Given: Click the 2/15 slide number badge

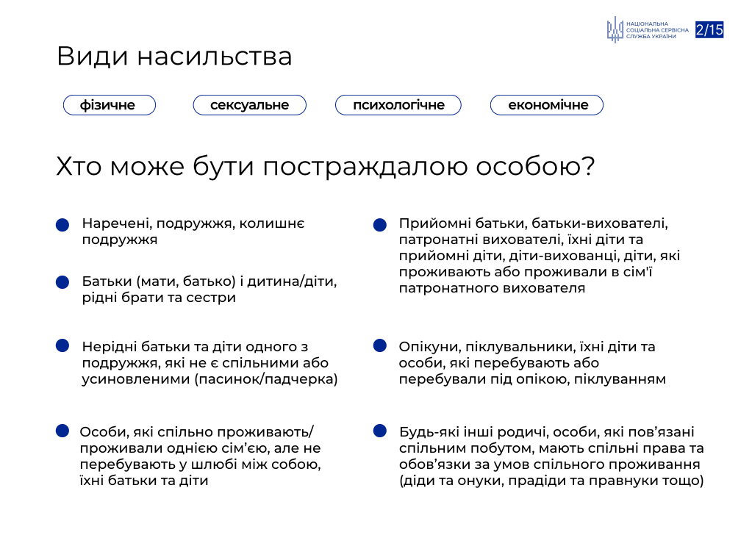Looking at the screenshot, I should (709, 29).
